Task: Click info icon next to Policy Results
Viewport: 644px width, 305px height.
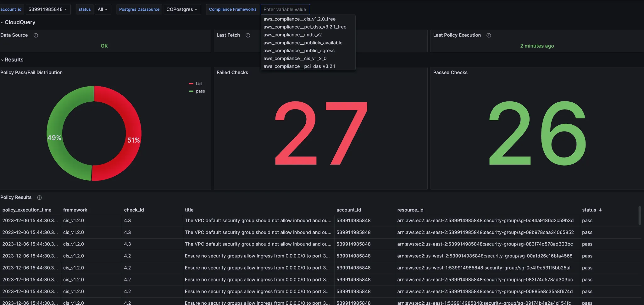Action: [39, 198]
